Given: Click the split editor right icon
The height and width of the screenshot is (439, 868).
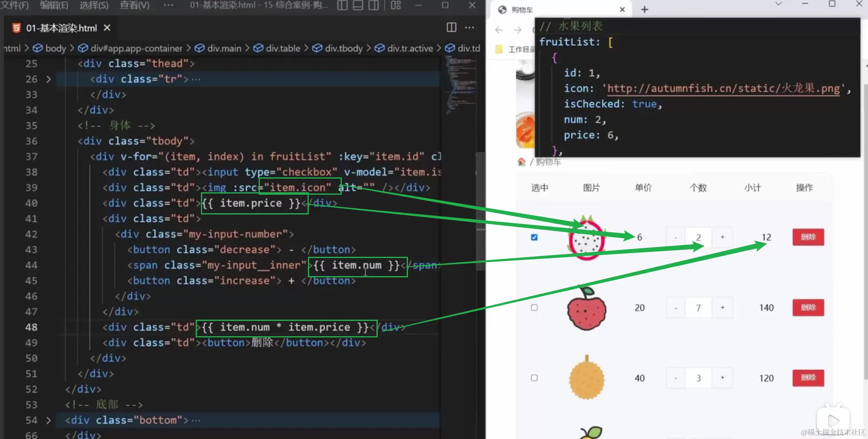Looking at the screenshot, I should [451, 27].
